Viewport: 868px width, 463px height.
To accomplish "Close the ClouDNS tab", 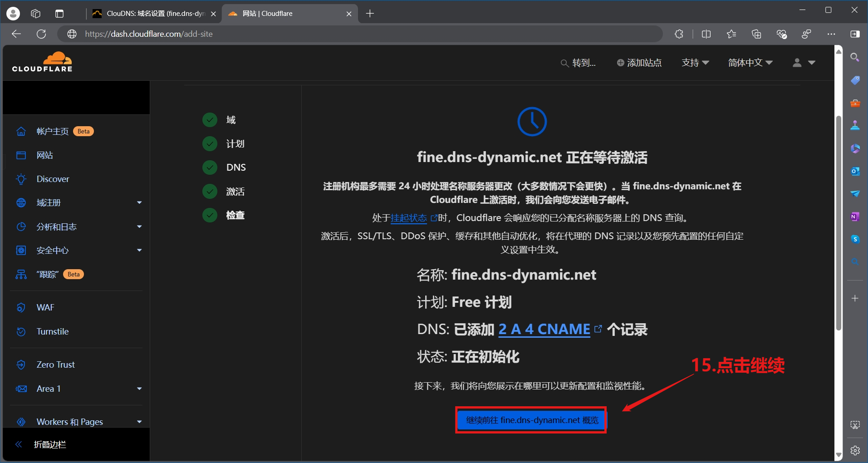I will tap(213, 14).
